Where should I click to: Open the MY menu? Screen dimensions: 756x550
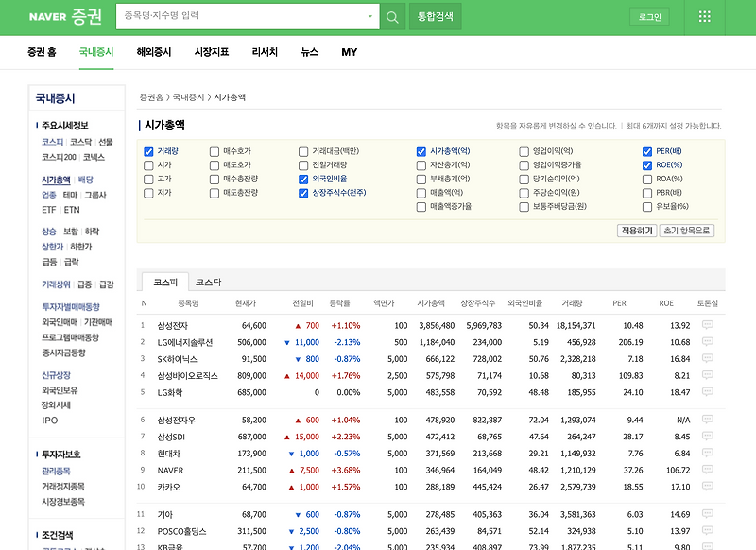pyautogui.click(x=349, y=52)
